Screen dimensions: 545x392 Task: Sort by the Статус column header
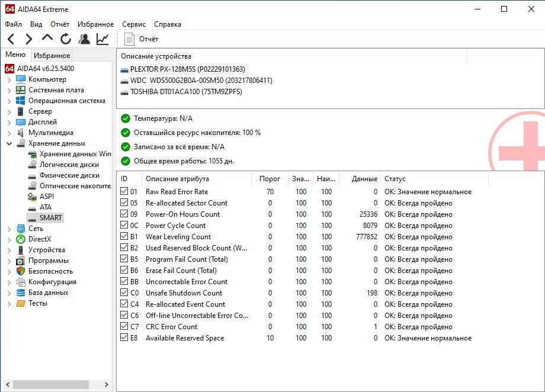(x=434, y=179)
